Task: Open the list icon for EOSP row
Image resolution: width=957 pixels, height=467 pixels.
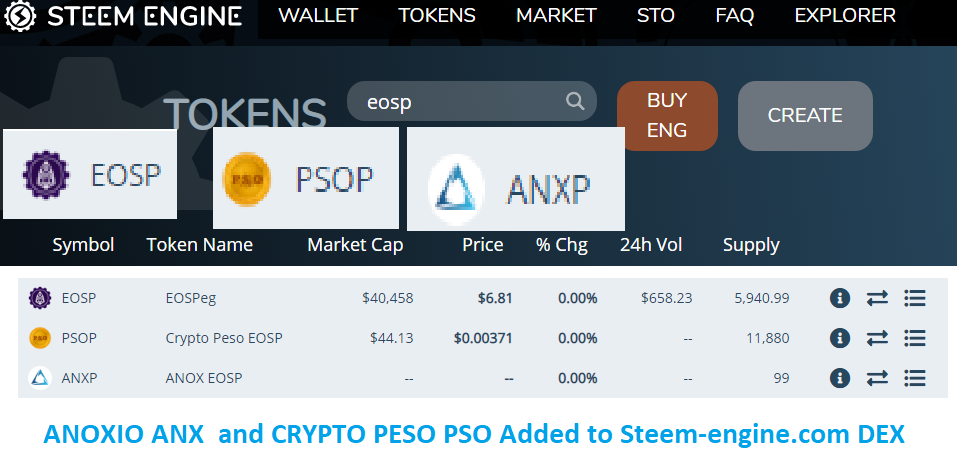Action: (x=914, y=298)
